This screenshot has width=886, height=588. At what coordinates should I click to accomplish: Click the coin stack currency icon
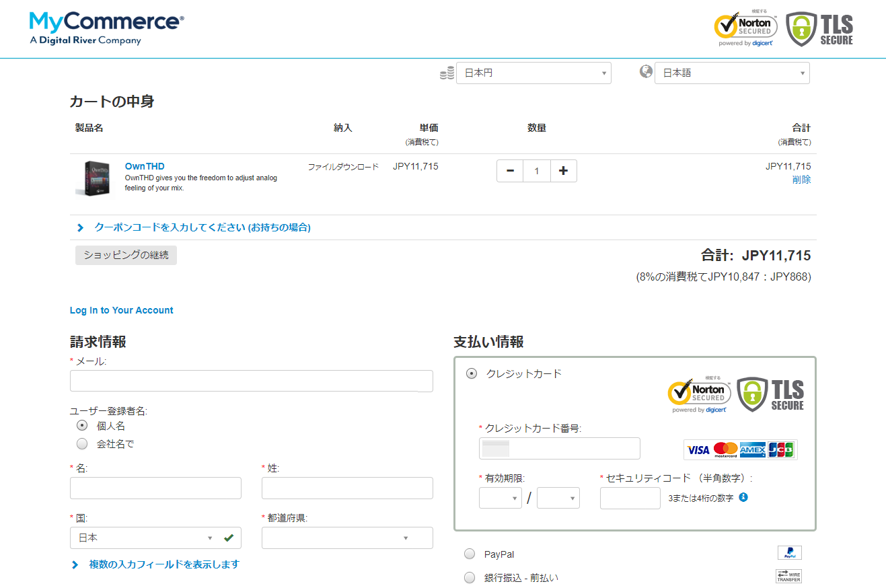click(x=447, y=73)
